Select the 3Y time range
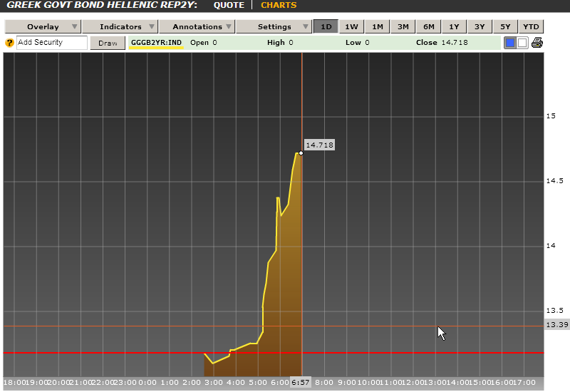Screen dimensions: 570x392 (x=480, y=26)
